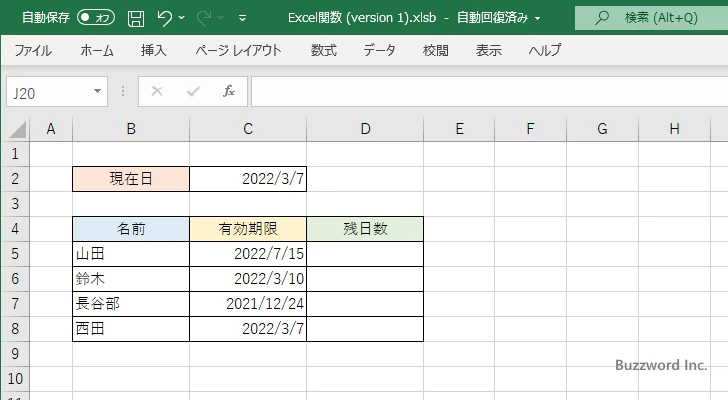Switch to the ホーム tab
Image resolution: width=728 pixels, height=400 pixels.
pyautogui.click(x=97, y=50)
